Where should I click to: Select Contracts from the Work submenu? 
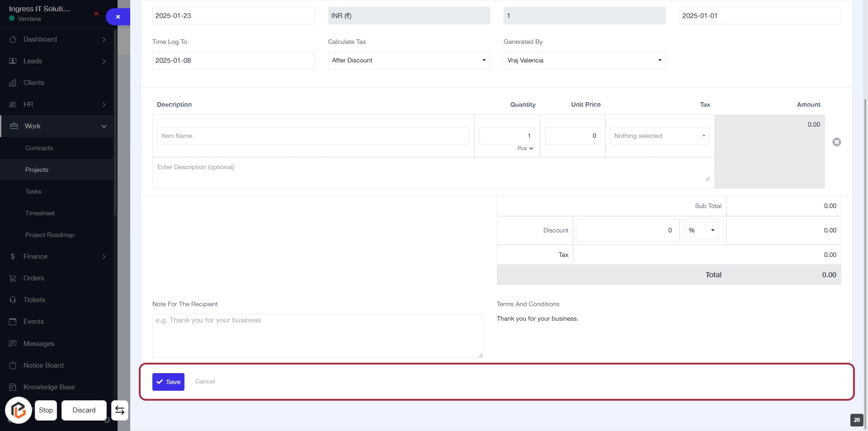pos(39,148)
